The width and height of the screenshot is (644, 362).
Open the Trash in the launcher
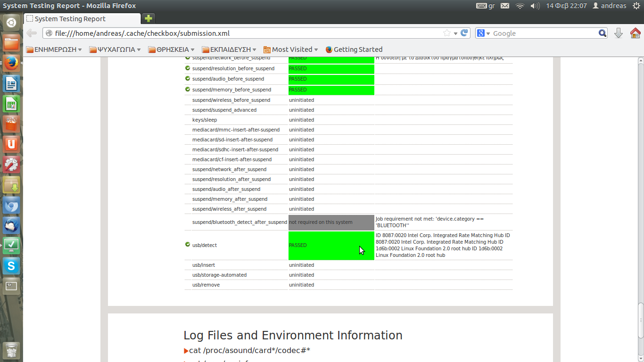(x=11, y=350)
